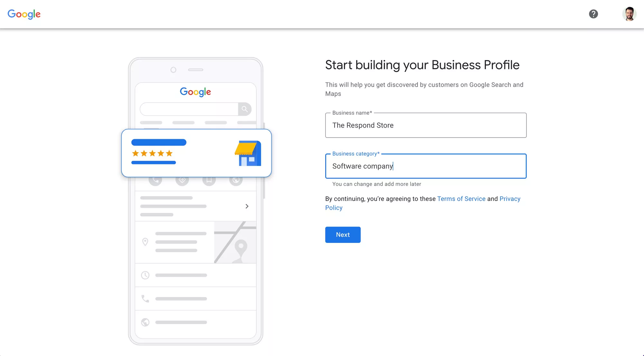644x356 pixels.
Task: Click the Google logo icon
Action: point(24,14)
